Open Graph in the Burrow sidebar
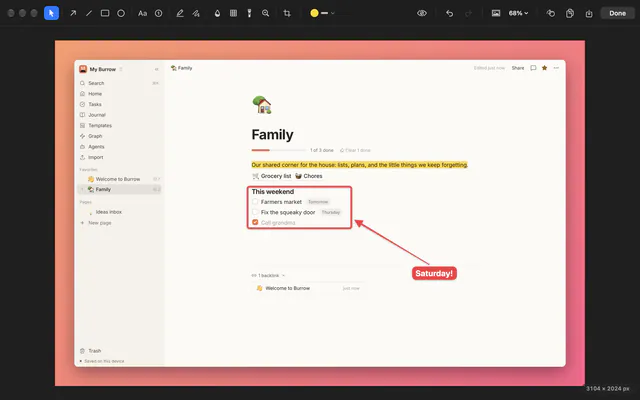 tap(120, 136)
